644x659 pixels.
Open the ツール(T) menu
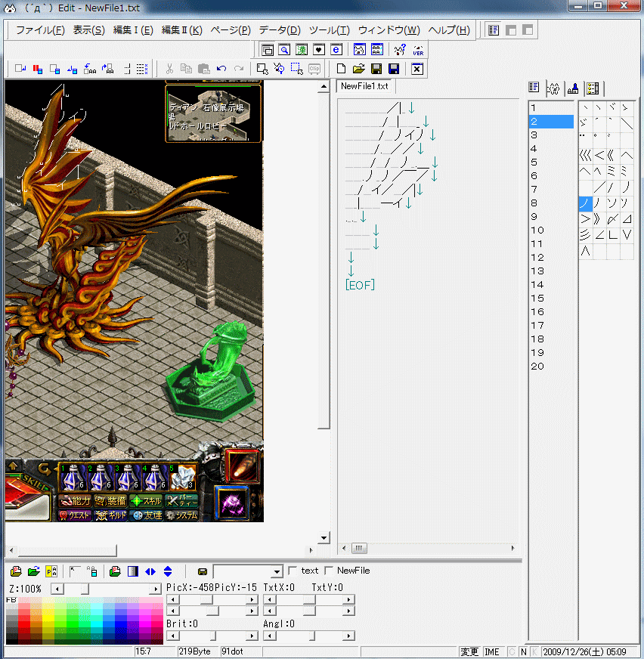point(329,30)
